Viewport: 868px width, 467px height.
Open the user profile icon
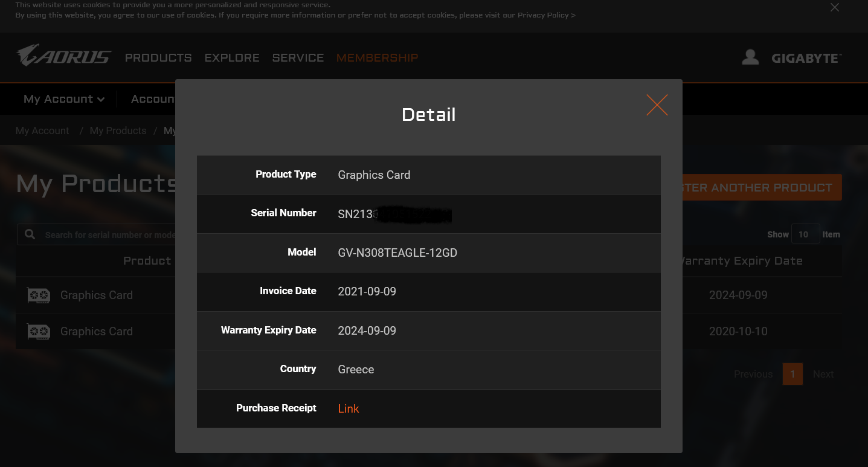(x=750, y=57)
